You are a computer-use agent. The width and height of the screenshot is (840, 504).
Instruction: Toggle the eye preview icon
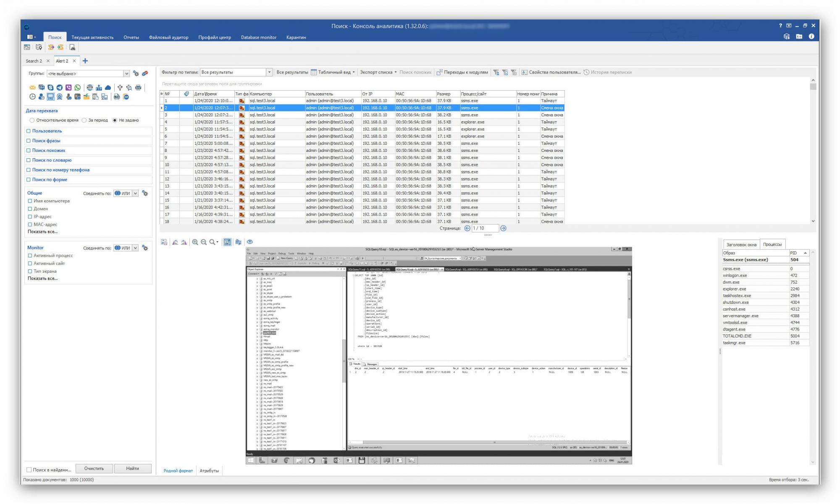pos(250,242)
